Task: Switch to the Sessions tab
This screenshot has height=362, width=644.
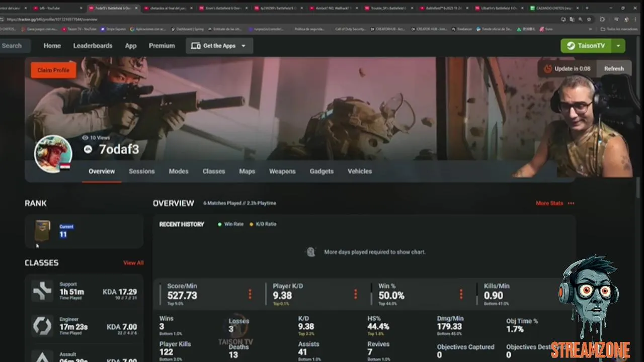Action: [x=141, y=171]
